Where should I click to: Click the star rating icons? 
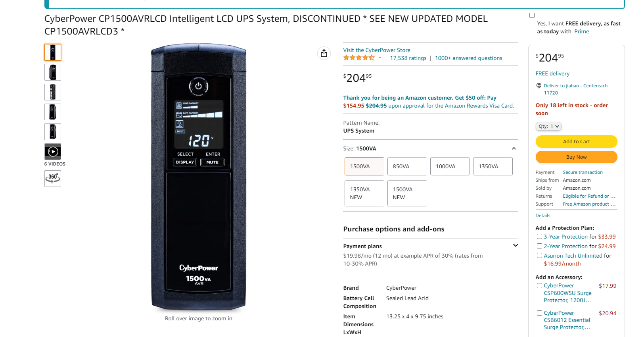pos(359,58)
